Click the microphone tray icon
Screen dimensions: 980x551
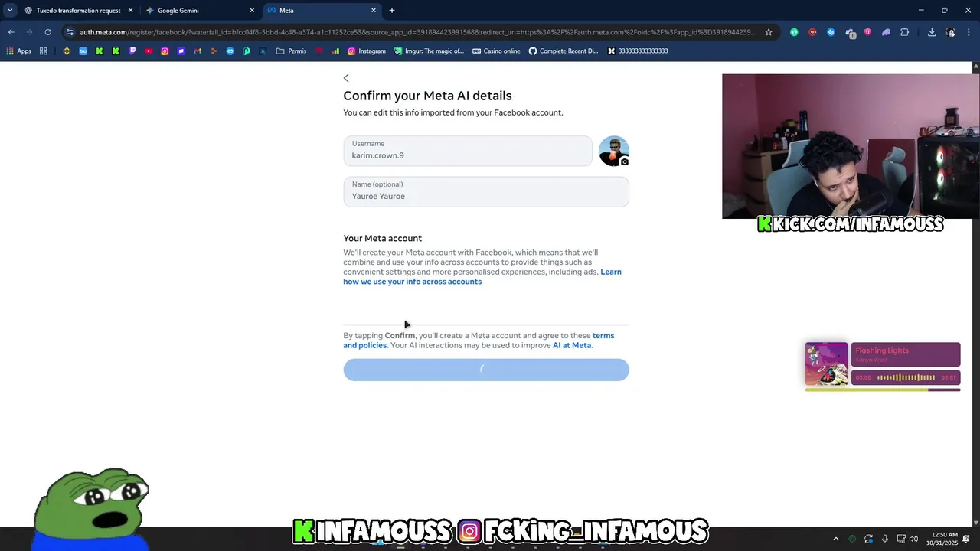pyautogui.click(x=885, y=540)
